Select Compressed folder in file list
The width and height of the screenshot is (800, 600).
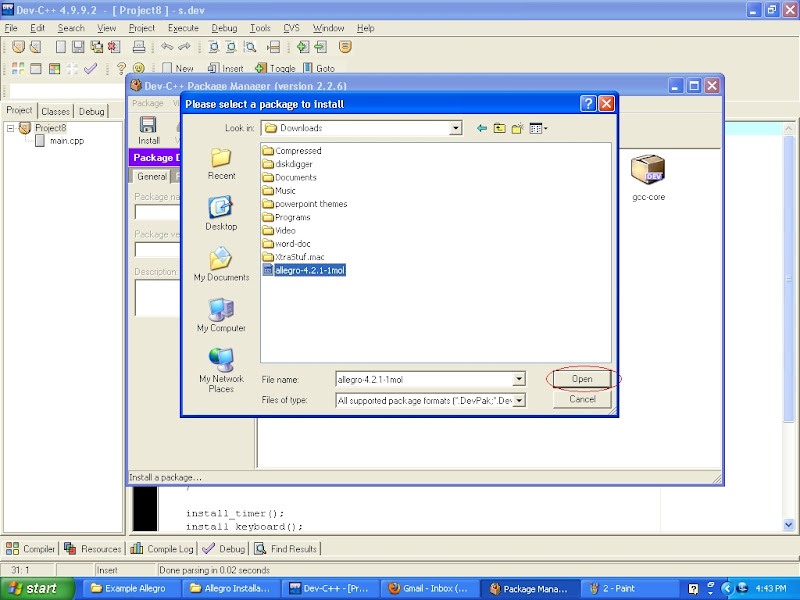pos(292,151)
